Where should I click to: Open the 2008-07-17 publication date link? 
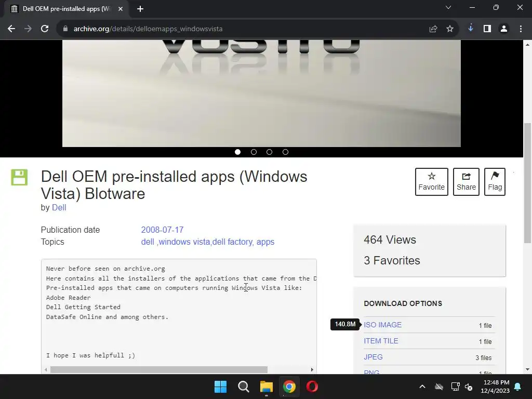click(x=162, y=230)
